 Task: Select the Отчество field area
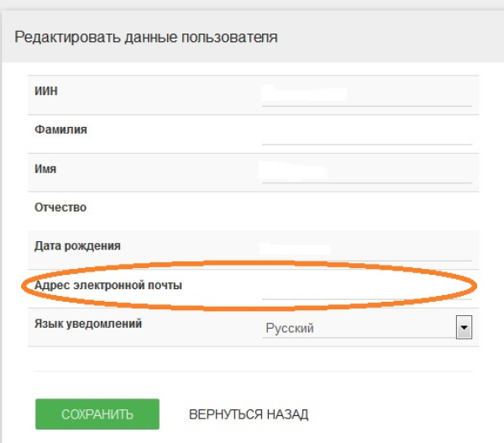[x=366, y=208]
